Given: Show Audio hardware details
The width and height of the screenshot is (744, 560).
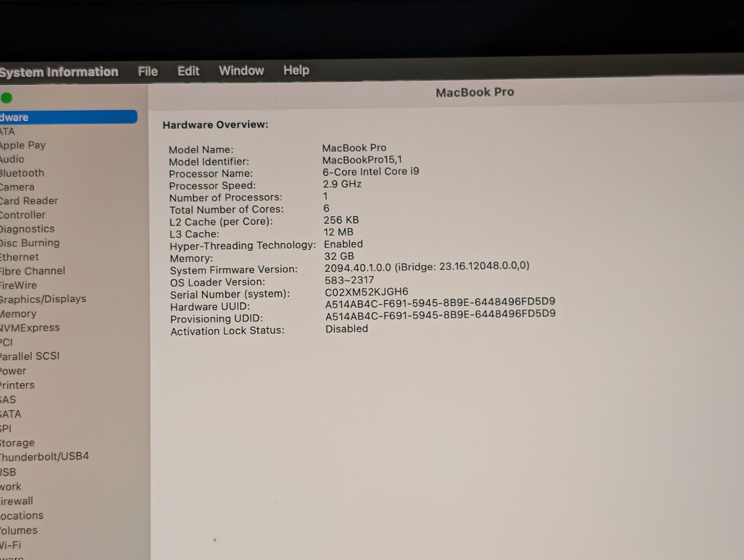Looking at the screenshot, I should [x=12, y=159].
